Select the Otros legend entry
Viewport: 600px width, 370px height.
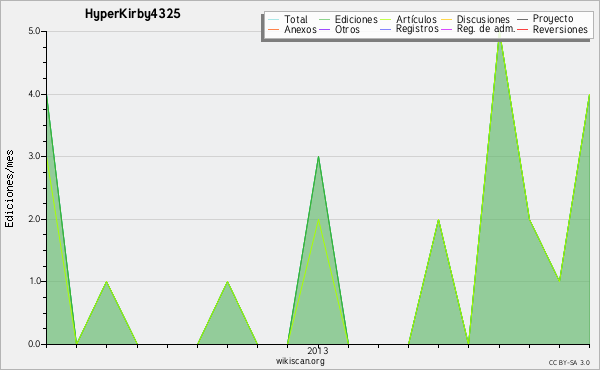pos(347,29)
